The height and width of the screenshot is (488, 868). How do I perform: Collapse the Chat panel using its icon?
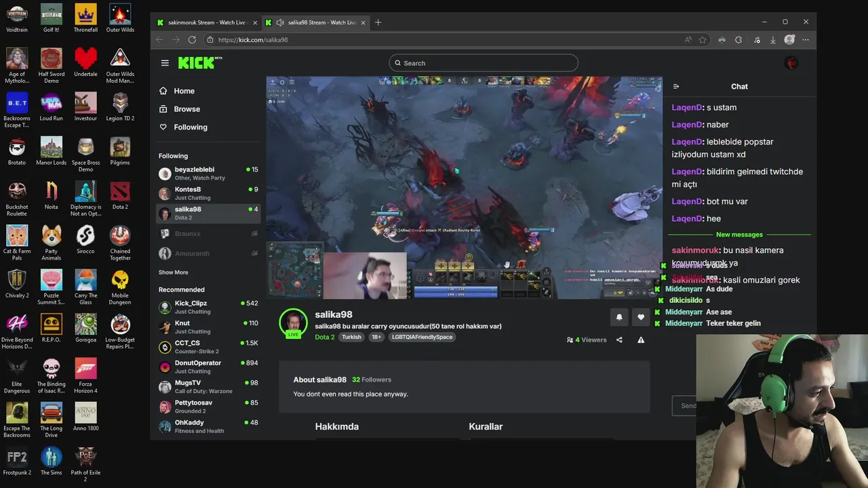[x=676, y=87]
